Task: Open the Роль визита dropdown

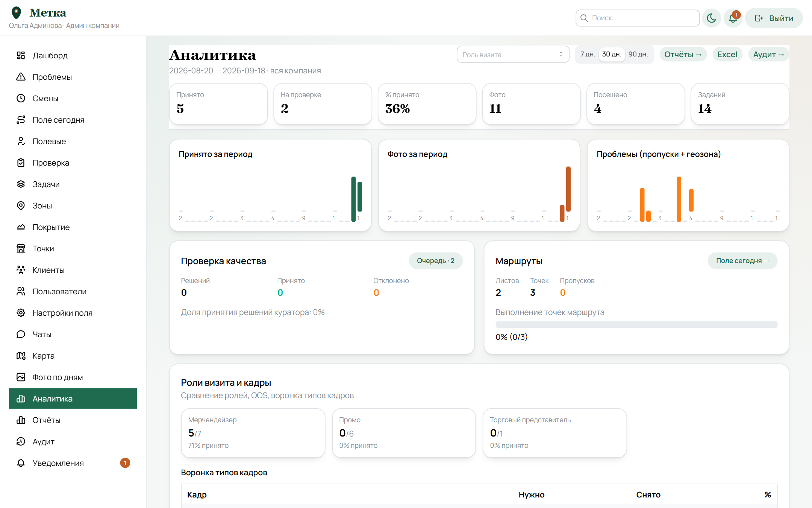Action: click(513, 55)
